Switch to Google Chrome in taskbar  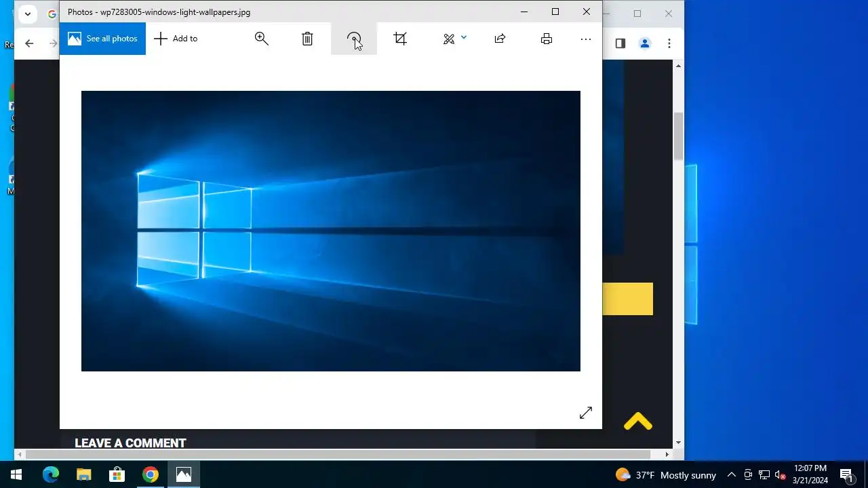151,474
